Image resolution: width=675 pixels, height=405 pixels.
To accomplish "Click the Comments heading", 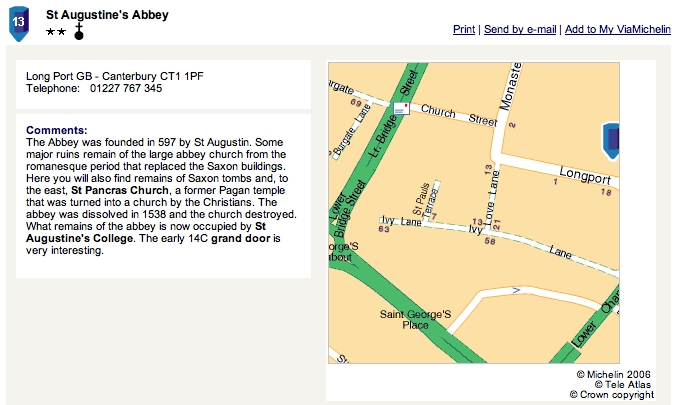I will coord(57,130).
